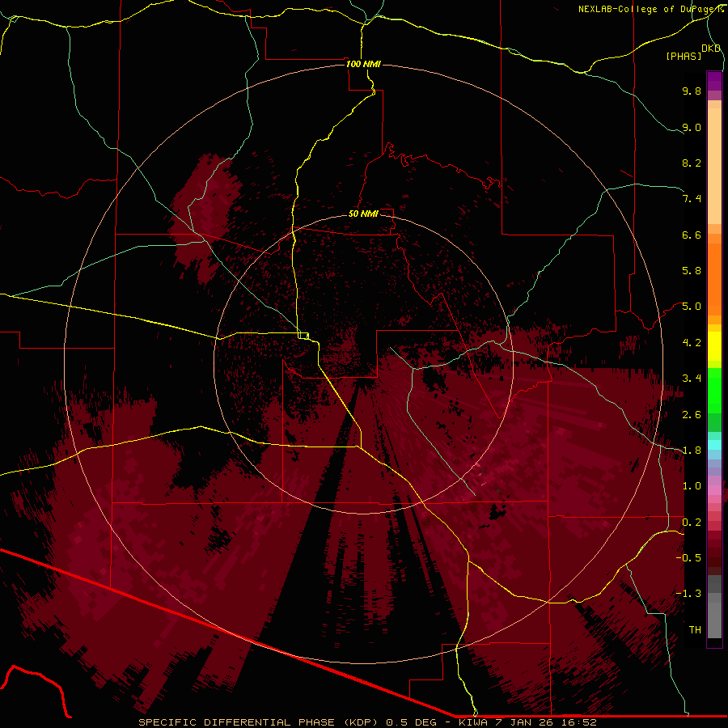
Task: Select the pink segment of the color bar
Action: 714,490
